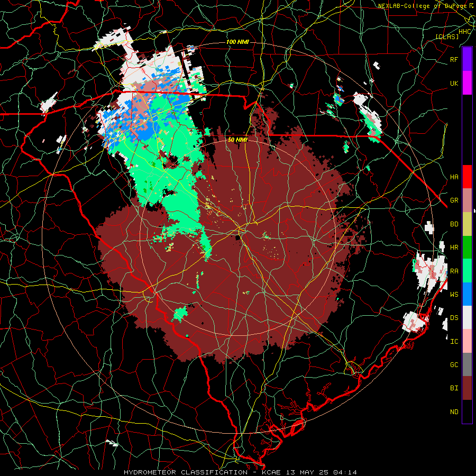Click the HR dark green legend swatch
Viewport: 476px width, 476px height.
467,248
